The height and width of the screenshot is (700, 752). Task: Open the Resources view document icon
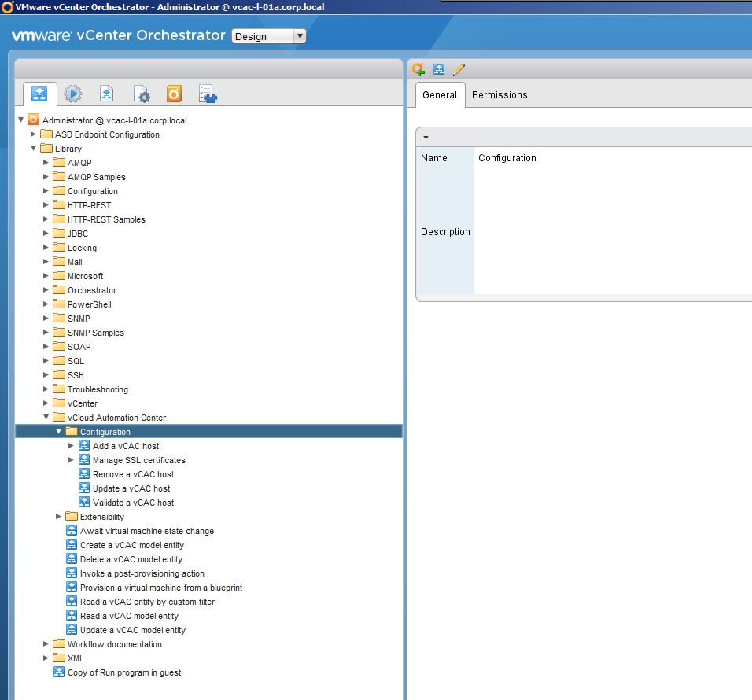tap(106, 94)
